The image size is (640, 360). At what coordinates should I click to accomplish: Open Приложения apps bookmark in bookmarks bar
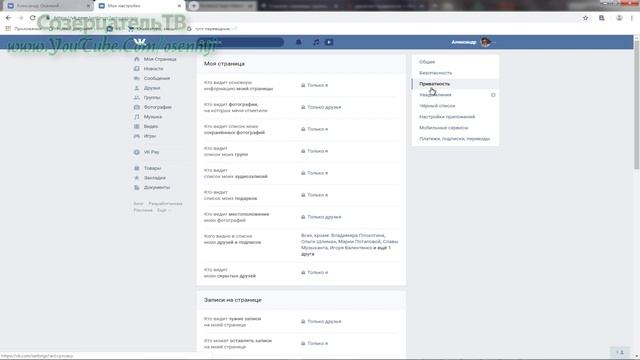coord(24,29)
